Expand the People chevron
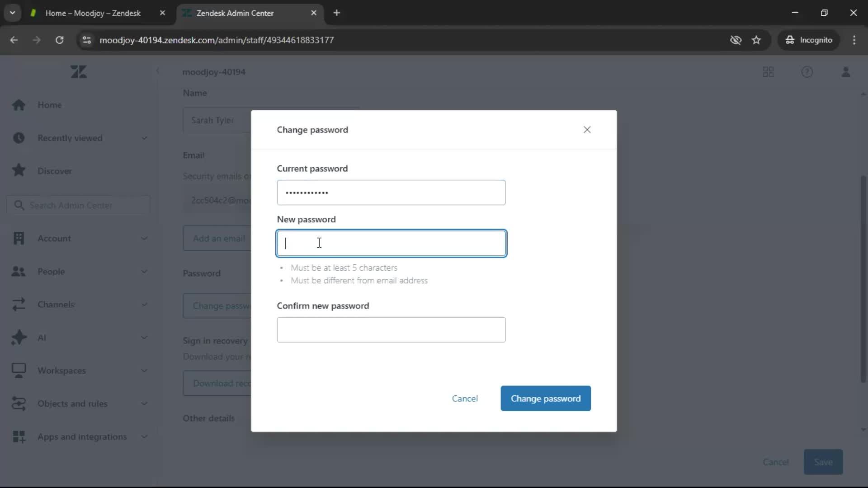This screenshot has height=488, width=868. pos(144,272)
